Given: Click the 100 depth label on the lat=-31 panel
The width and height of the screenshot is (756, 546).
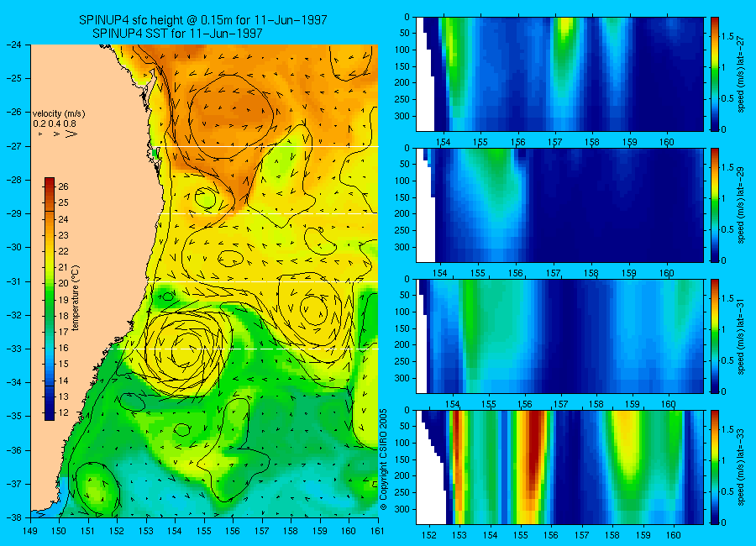Looking at the screenshot, I should click(402, 312).
